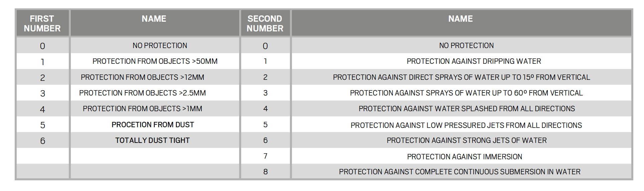
Task: Click second number 8 cell
Action: (x=265, y=172)
